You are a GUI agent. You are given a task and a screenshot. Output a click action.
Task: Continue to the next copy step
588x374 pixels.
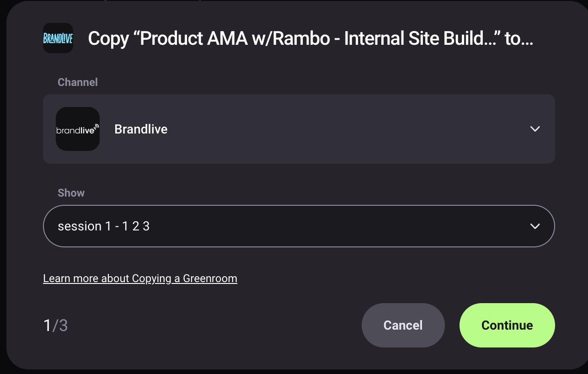click(507, 325)
